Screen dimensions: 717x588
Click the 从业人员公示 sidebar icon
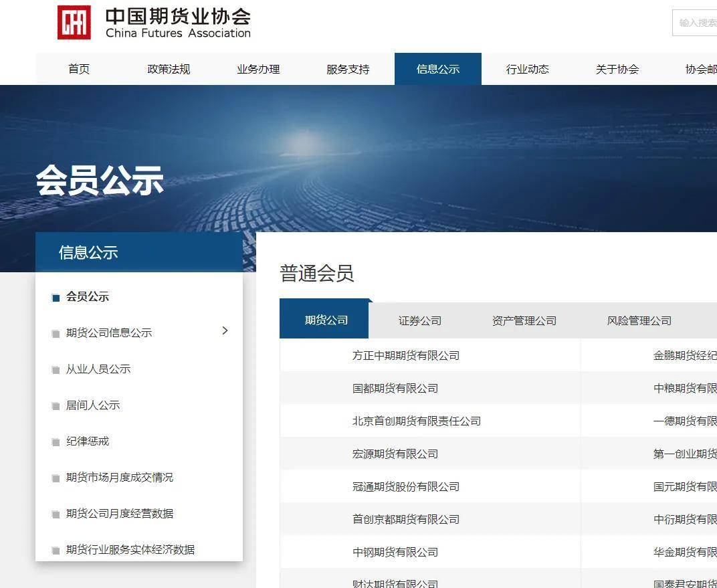56,369
